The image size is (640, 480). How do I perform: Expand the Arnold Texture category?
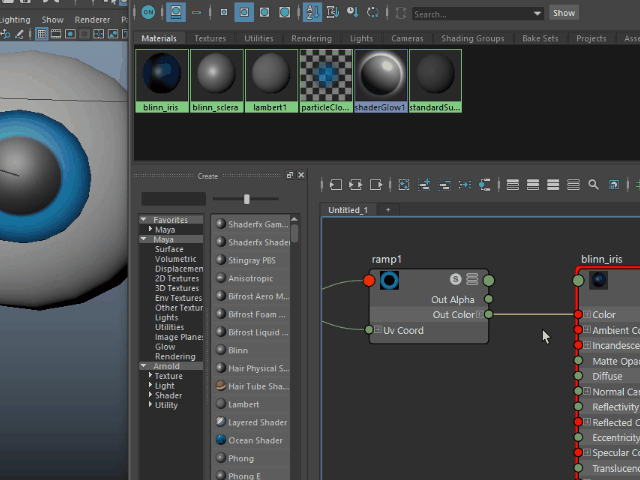point(150,376)
